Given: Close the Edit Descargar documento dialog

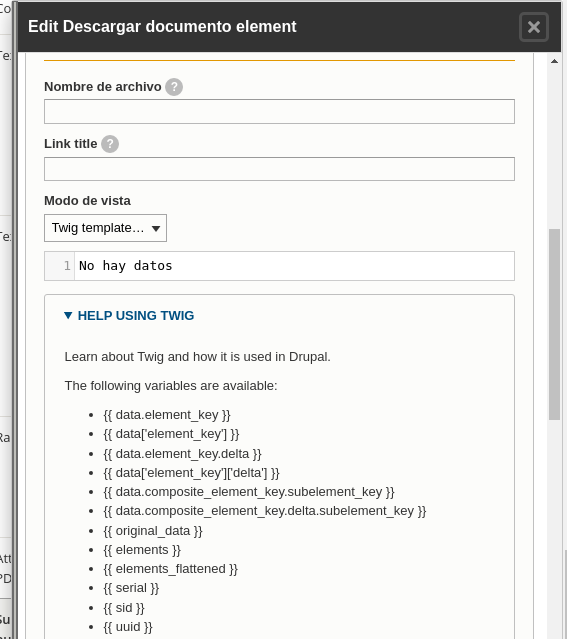Looking at the screenshot, I should pyautogui.click(x=534, y=27).
